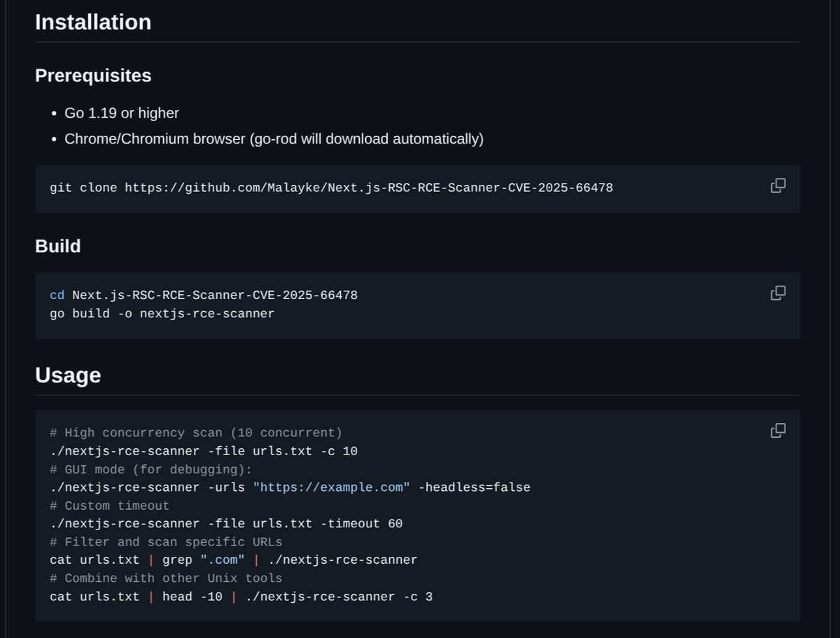Click the 'GUI mode (for debugging)' comment
The image size is (840, 638).
(151, 469)
